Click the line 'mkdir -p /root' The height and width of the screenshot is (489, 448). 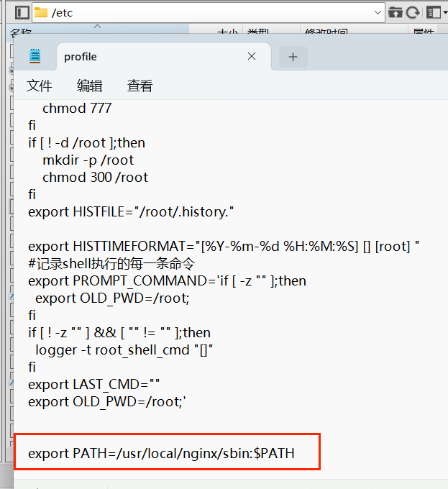(x=88, y=160)
